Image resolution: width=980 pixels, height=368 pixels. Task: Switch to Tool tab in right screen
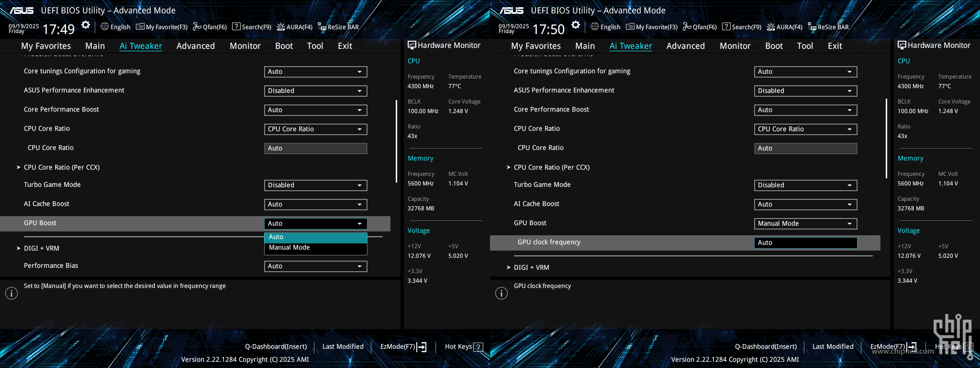(805, 46)
